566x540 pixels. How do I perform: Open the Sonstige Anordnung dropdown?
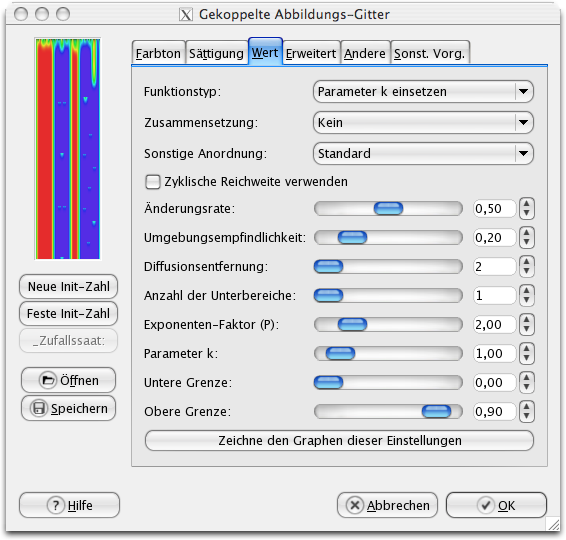[423, 154]
